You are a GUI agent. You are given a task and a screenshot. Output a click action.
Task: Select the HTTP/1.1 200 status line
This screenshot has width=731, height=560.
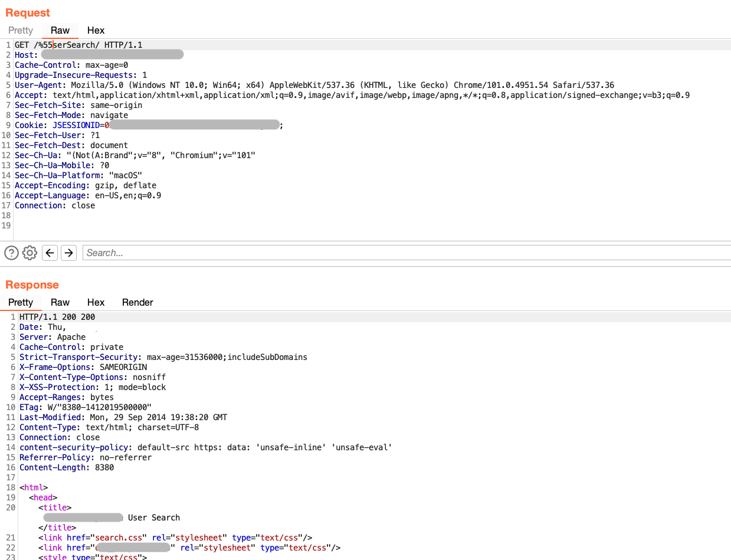[56, 317]
